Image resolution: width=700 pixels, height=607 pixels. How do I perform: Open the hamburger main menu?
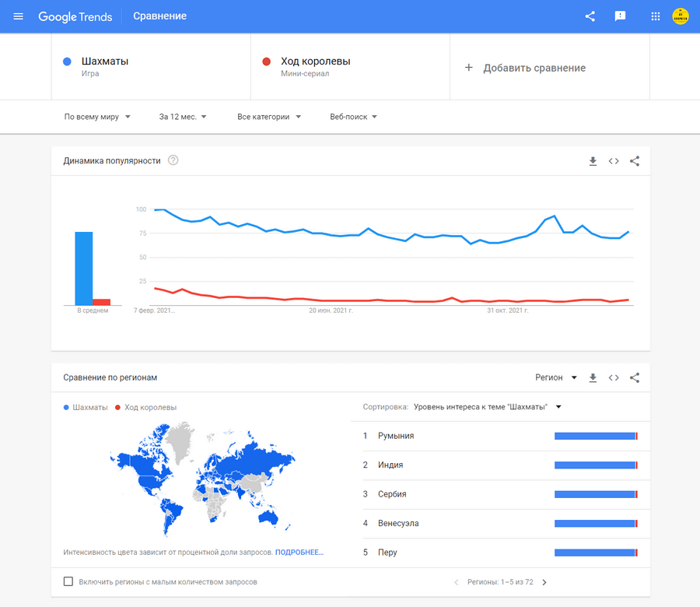tap(19, 16)
